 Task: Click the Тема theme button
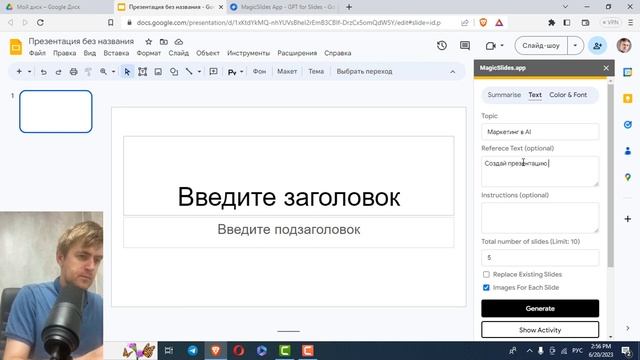[316, 71]
